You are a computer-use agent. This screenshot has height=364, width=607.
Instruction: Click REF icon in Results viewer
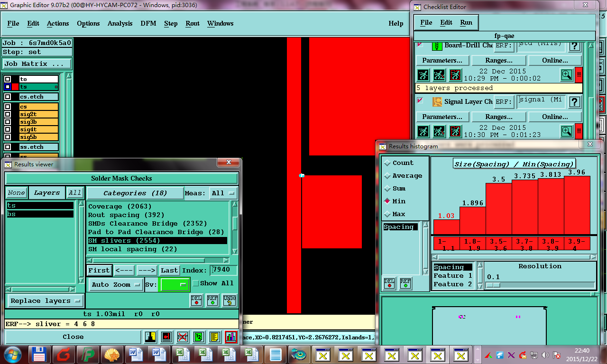click(212, 300)
